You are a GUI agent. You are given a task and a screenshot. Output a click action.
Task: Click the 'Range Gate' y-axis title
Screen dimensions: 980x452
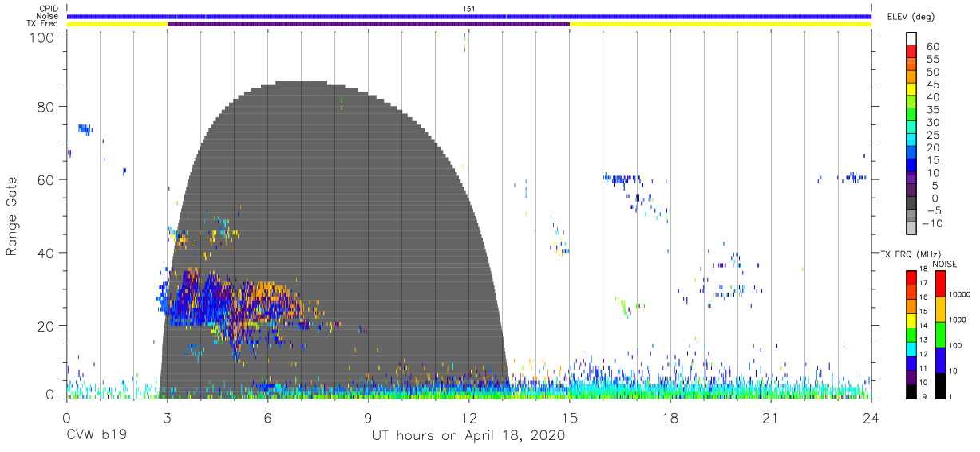(x=13, y=216)
